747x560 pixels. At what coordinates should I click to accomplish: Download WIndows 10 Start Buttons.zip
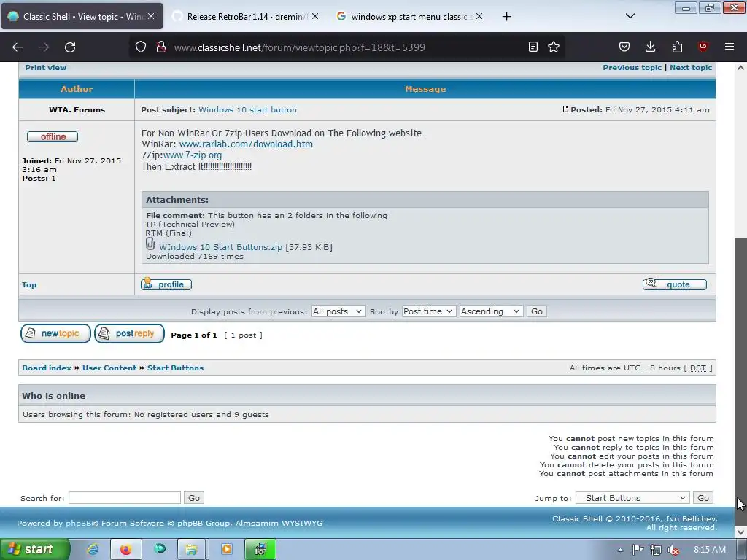point(220,247)
